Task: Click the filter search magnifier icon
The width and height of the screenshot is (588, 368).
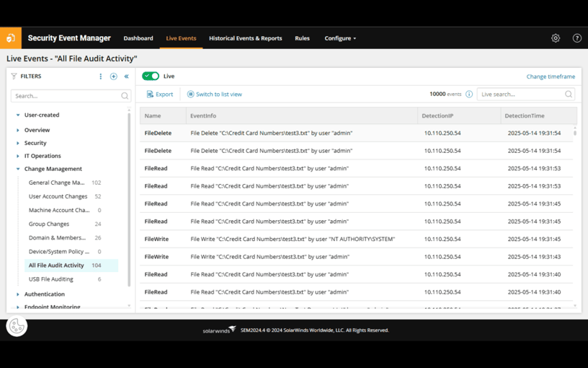Action: point(125,96)
